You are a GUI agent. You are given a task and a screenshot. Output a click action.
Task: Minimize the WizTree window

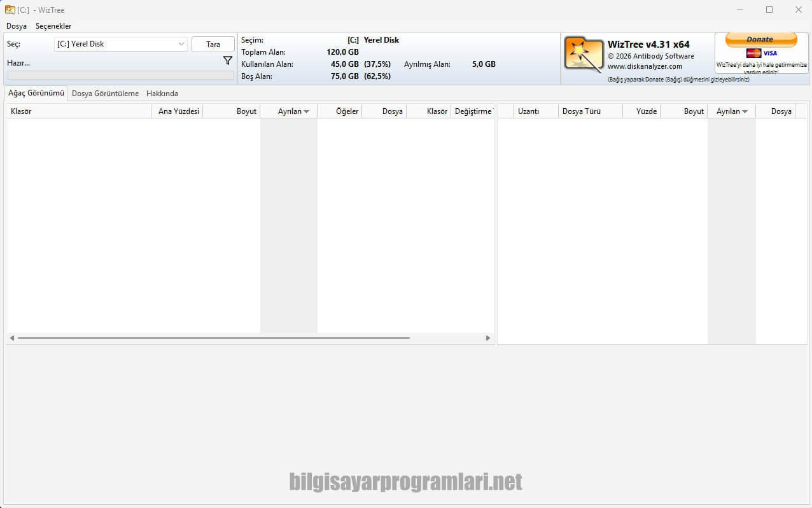[x=740, y=10]
